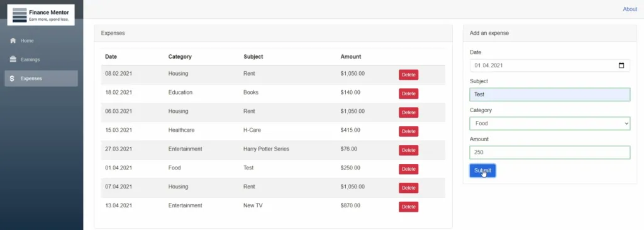644x230 pixels.
Task: Click the Add an expense panel title
Action: coord(489,33)
